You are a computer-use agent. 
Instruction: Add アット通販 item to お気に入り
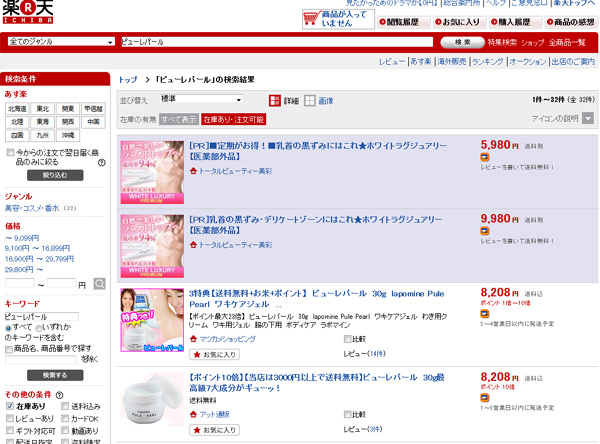click(215, 430)
